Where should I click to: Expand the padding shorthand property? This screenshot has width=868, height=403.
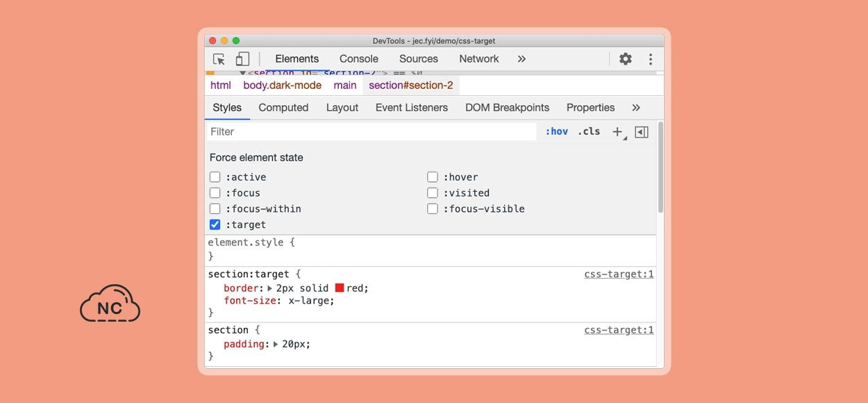coord(276,344)
